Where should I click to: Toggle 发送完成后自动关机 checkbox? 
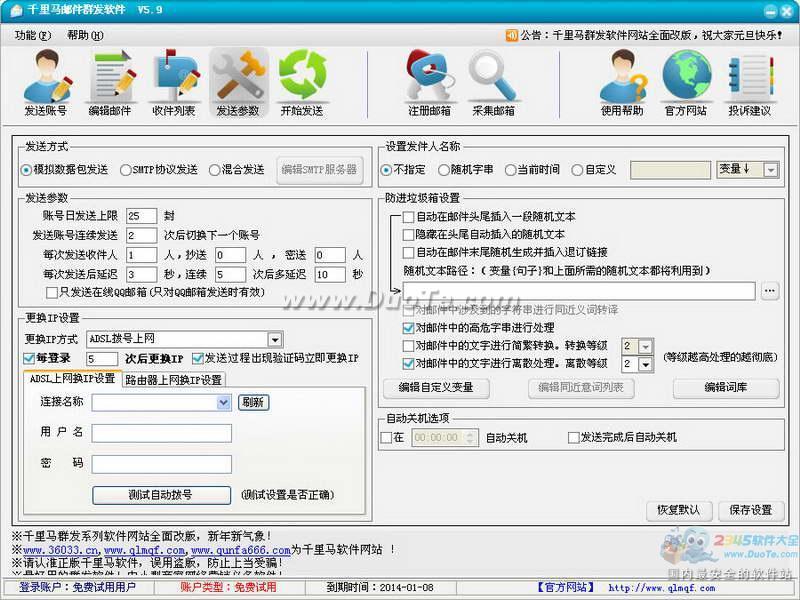(x=573, y=437)
